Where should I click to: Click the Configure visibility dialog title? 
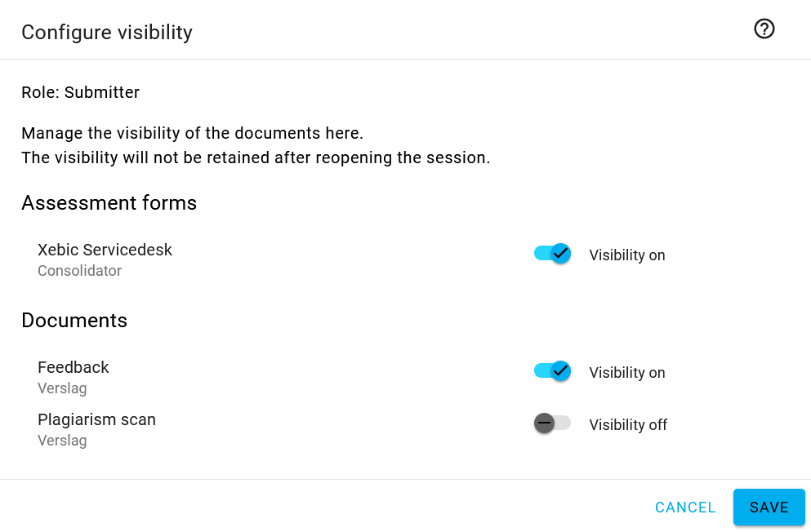[x=107, y=32]
